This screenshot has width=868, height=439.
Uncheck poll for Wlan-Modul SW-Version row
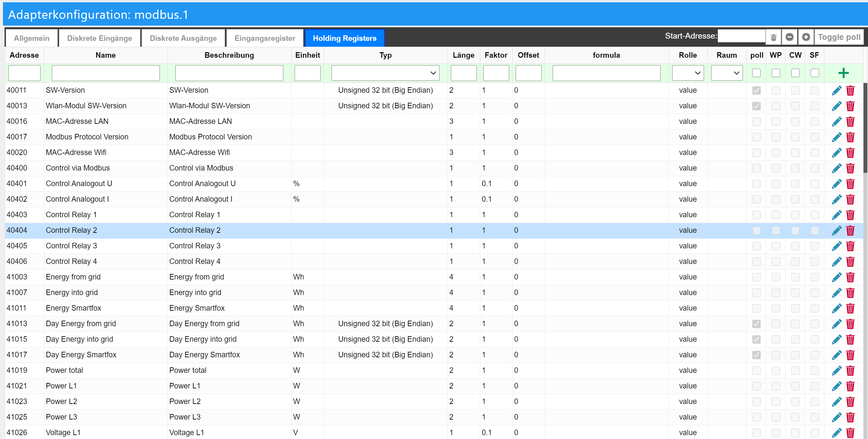(756, 106)
